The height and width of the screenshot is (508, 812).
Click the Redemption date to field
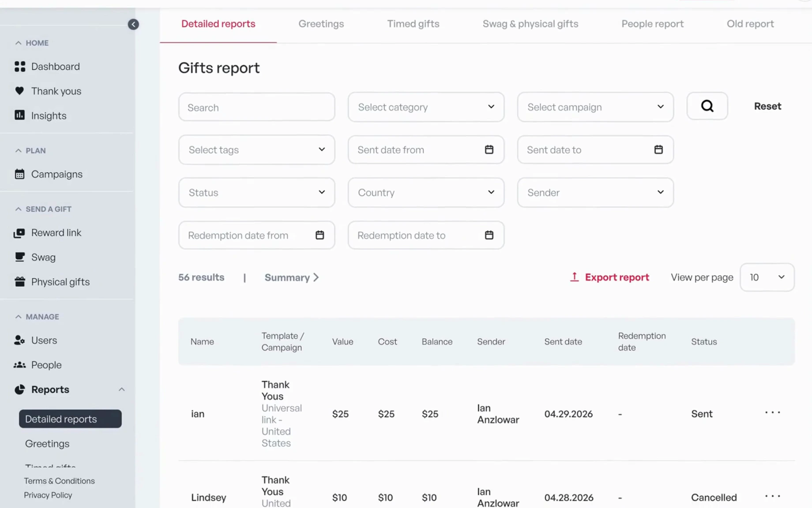[426, 235]
